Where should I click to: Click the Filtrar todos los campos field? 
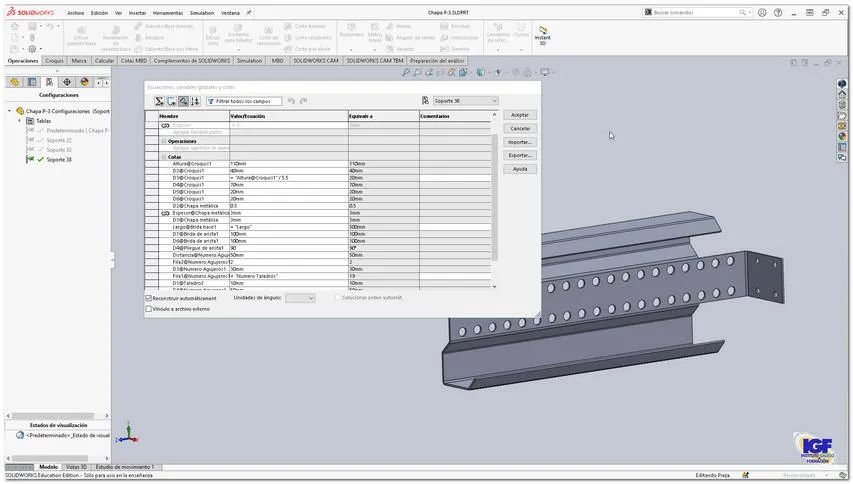244,101
